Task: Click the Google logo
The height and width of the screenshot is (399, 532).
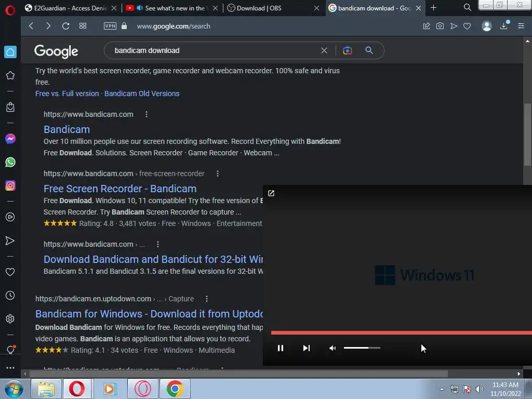Action: (56, 51)
